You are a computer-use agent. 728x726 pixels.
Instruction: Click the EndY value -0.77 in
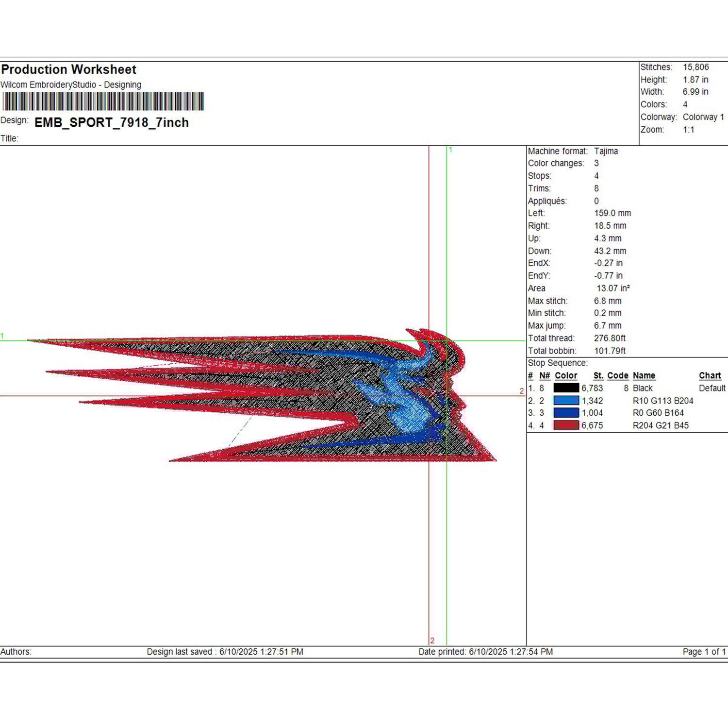608,276
